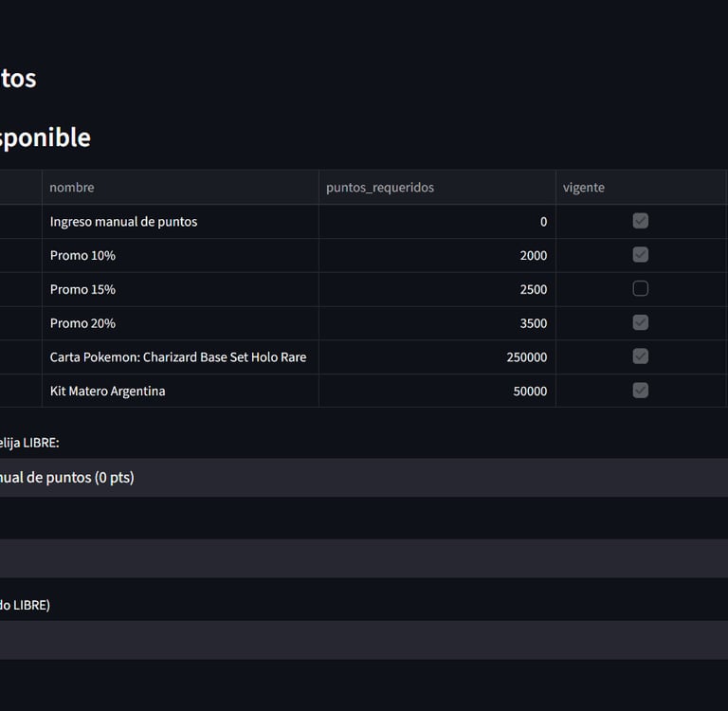Enable the vigente checkbox for Promo 15%
This screenshot has width=728, height=711.
click(641, 289)
